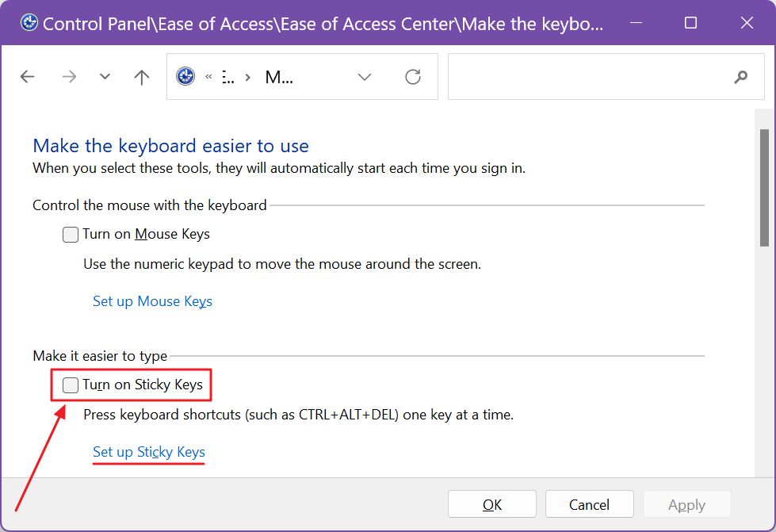Go up to the parent folder
Image resolution: width=776 pixels, height=532 pixels.
(140, 76)
